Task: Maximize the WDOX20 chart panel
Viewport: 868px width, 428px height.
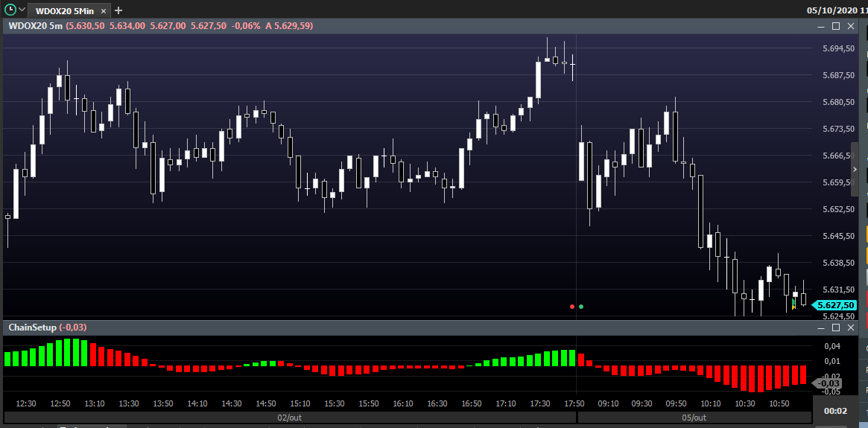Action: tap(836, 26)
